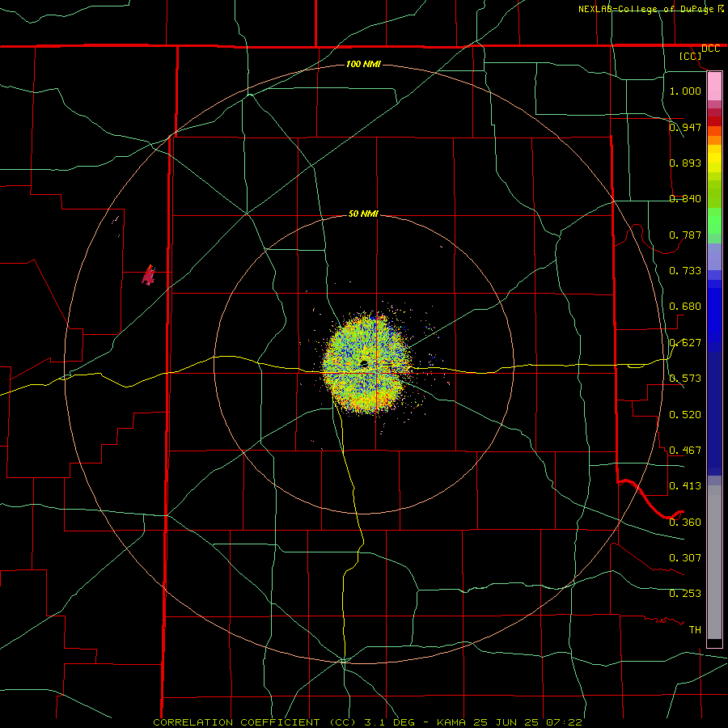Pick the lavender segment of the color bar
The height and width of the screenshot is (728, 728).
pyautogui.click(x=714, y=256)
